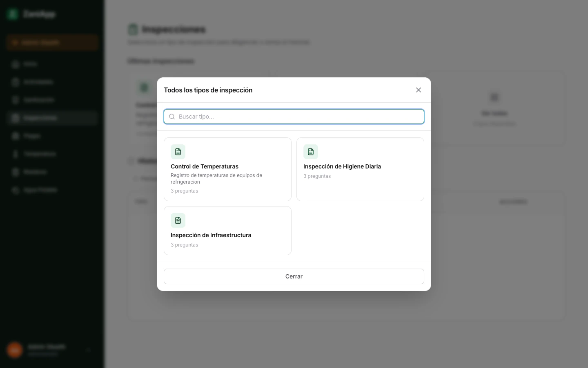Screen dimensions: 588x368
Task: Click the Inspección de Higiene Diaria document icon
Action: [x=311, y=152]
